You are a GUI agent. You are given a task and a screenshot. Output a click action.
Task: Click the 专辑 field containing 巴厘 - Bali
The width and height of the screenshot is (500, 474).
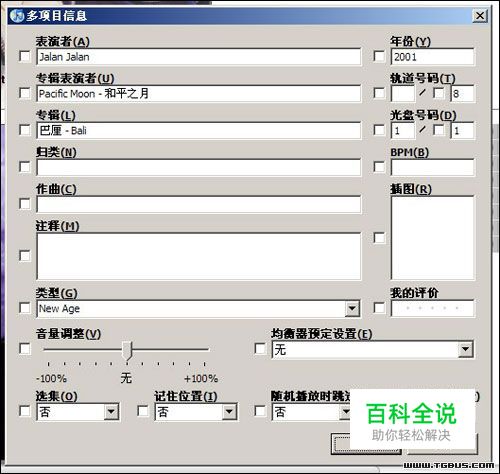tap(199, 131)
